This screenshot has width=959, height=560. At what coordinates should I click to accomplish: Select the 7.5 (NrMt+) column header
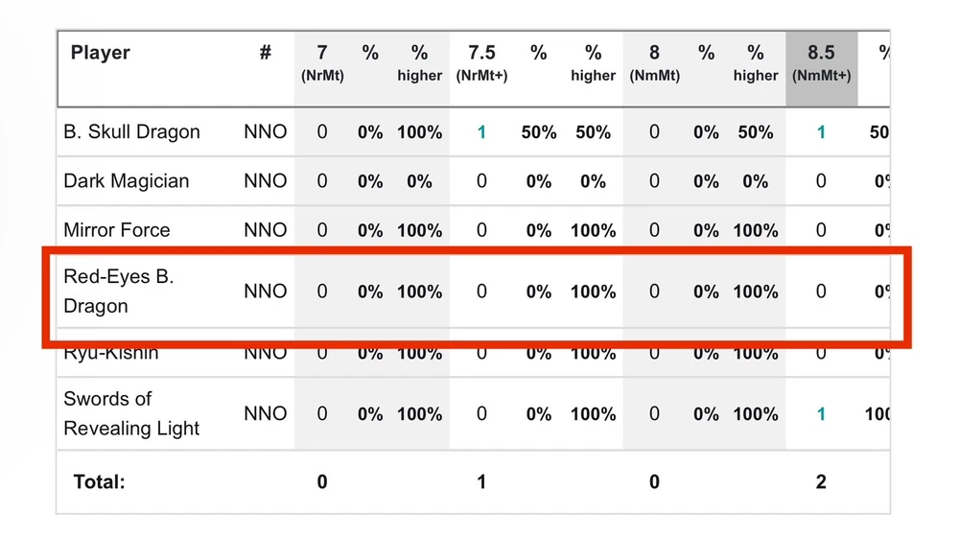point(481,63)
